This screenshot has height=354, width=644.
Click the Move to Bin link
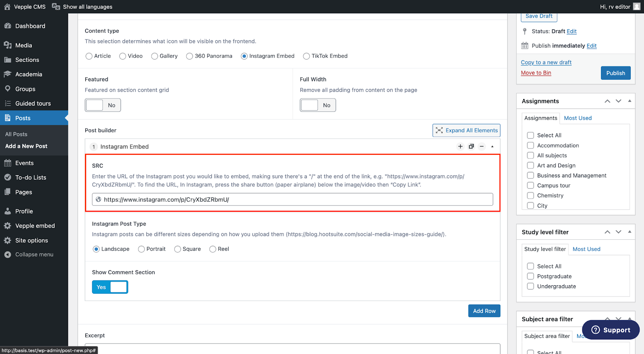[536, 73]
